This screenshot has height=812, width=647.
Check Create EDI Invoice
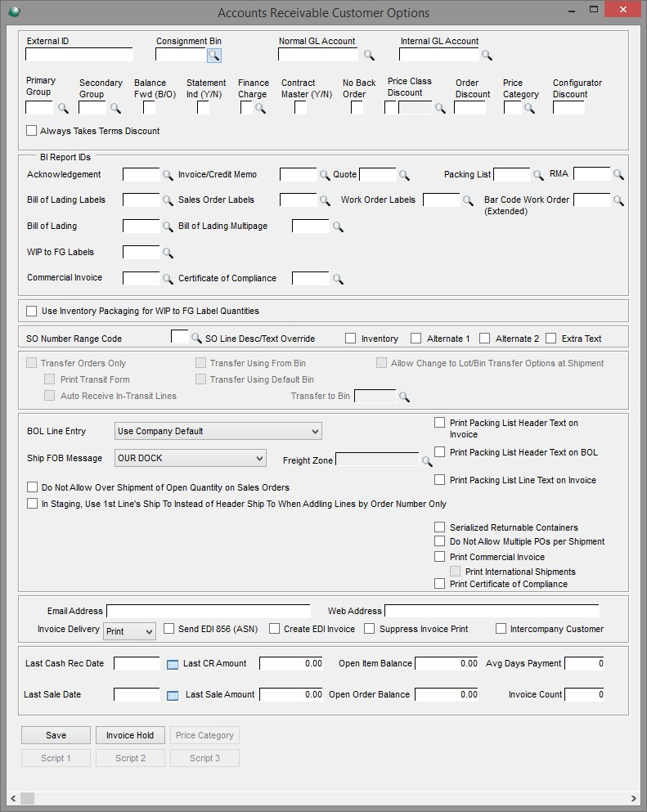pos(275,629)
